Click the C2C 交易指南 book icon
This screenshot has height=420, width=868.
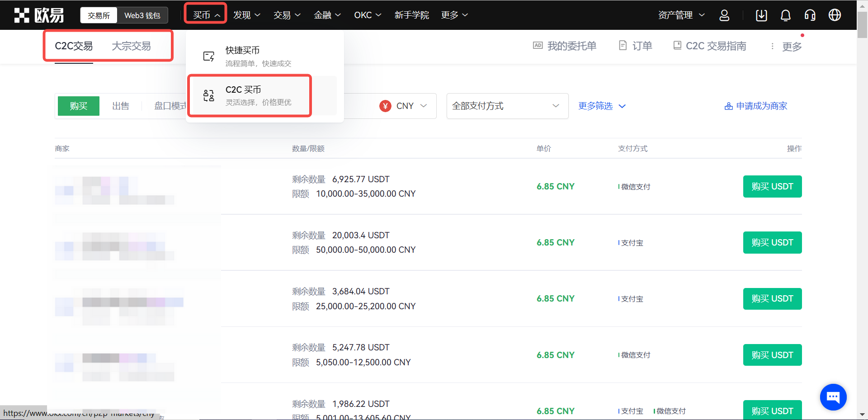(x=677, y=45)
